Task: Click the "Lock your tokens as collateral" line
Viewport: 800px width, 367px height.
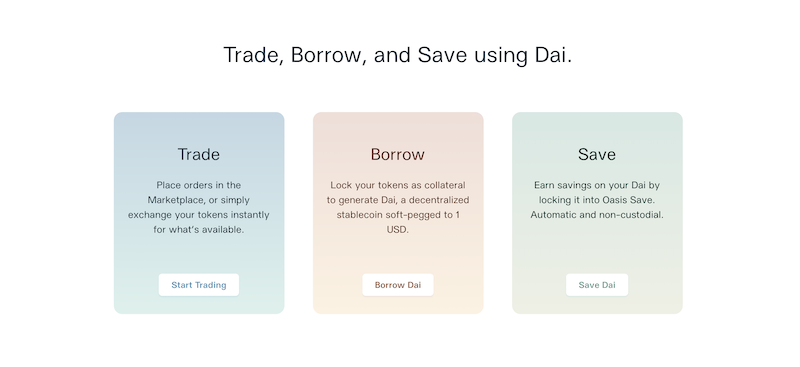Action: click(398, 185)
